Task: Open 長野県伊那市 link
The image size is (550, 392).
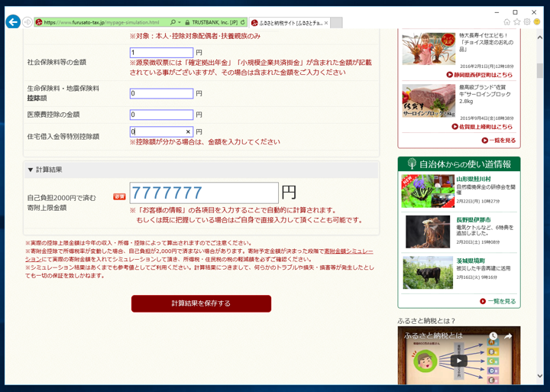Action: [x=474, y=220]
